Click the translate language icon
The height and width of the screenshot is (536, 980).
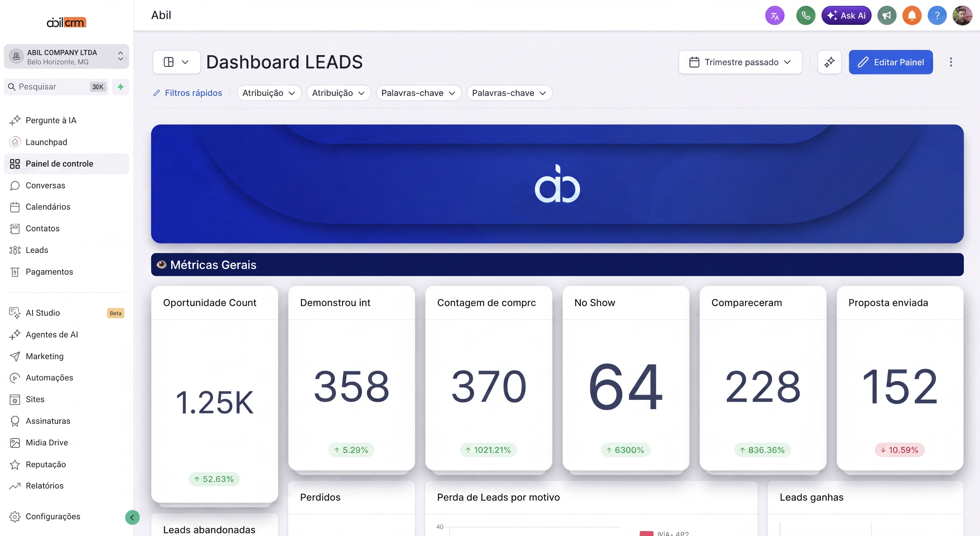pos(775,16)
